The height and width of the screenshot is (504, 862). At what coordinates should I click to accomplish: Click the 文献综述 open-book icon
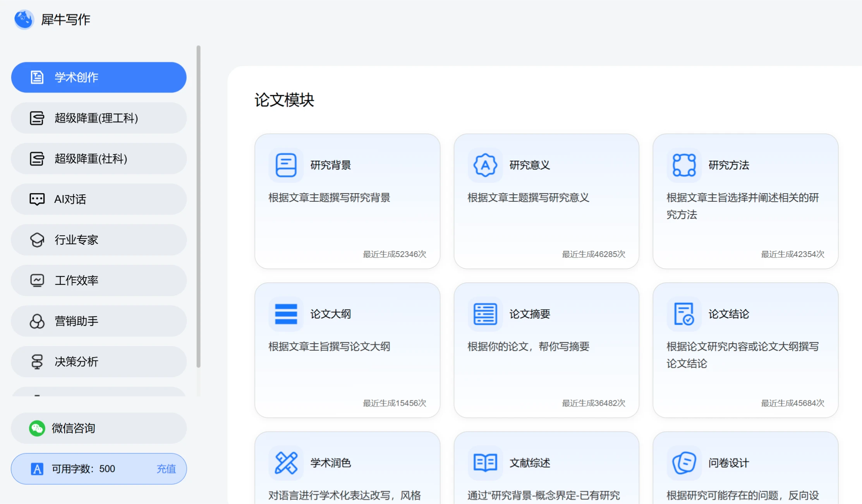485,463
